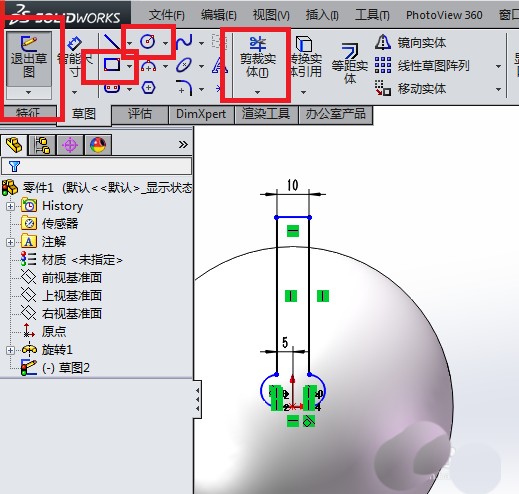This screenshot has width=519, height=494.
Task: Open the FeatureManager design tree tab
Action: coord(14,145)
